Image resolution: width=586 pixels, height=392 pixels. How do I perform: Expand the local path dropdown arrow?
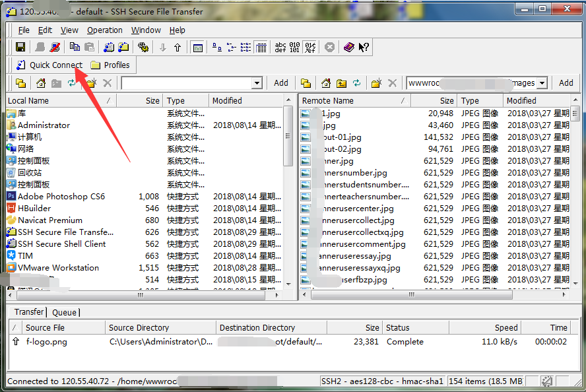[257, 83]
